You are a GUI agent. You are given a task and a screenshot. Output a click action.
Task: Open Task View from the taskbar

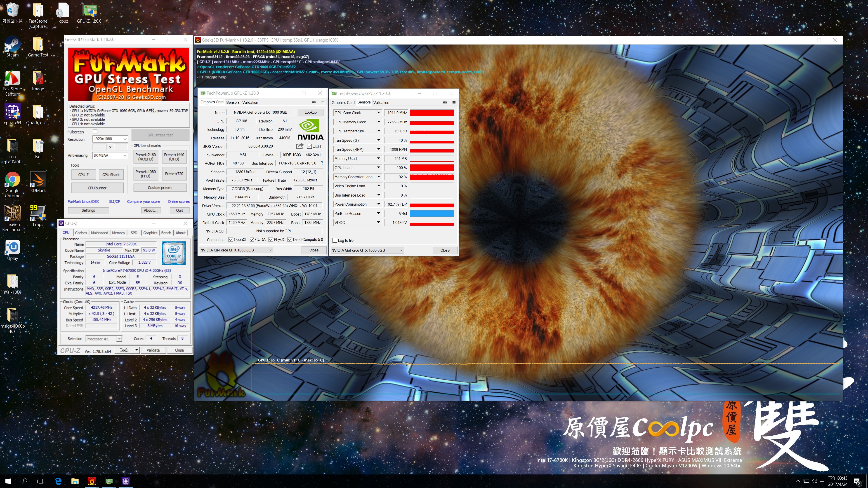click(x=41, y=481)
